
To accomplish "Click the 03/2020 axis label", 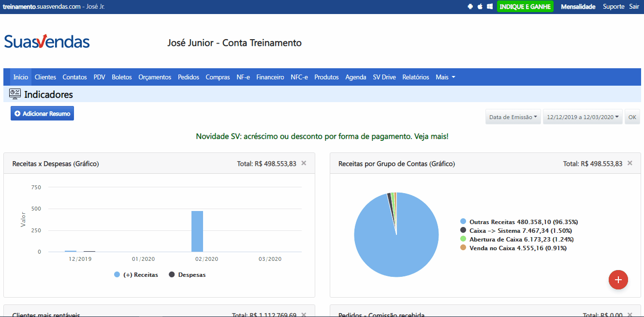I will tap(270, 259).
